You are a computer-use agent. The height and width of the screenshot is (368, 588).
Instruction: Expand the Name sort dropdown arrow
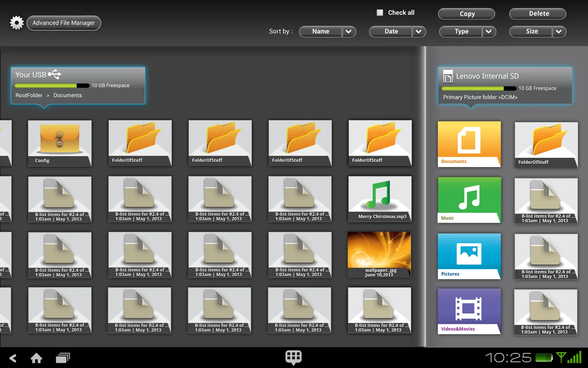(349, 32)
